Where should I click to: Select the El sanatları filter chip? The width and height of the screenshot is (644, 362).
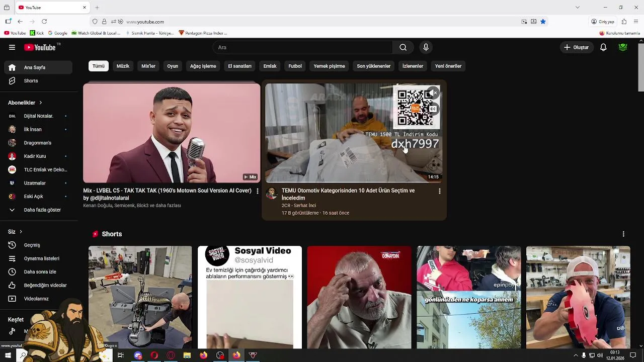click(239, 66)
